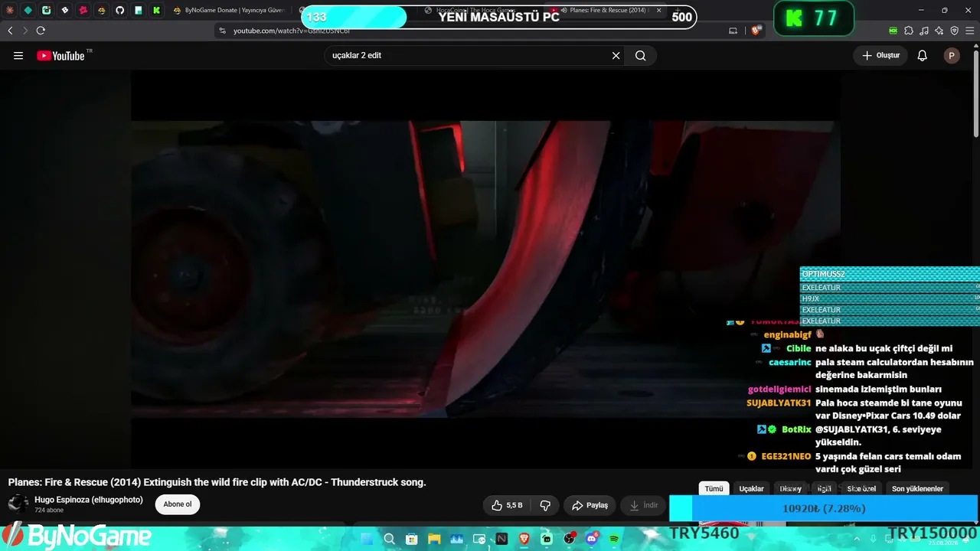Open Windows Start menu

coord(366,539)
